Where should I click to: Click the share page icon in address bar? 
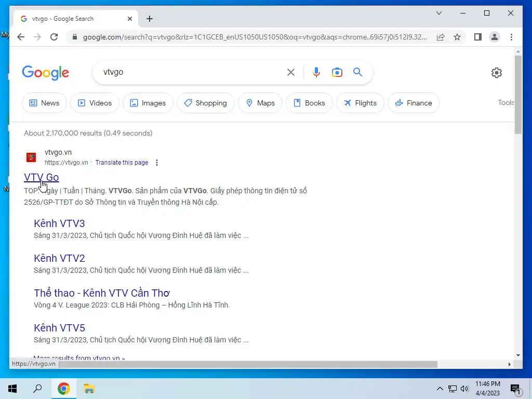[441, 37]
